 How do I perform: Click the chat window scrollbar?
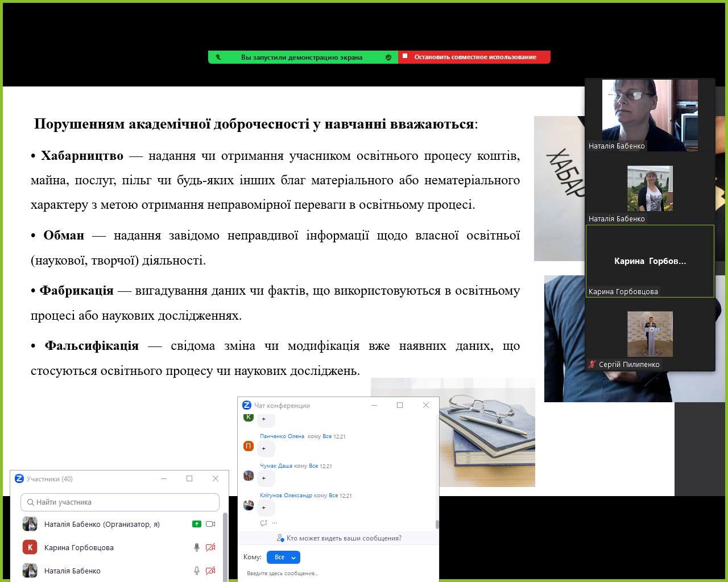(x=437, y=524)
